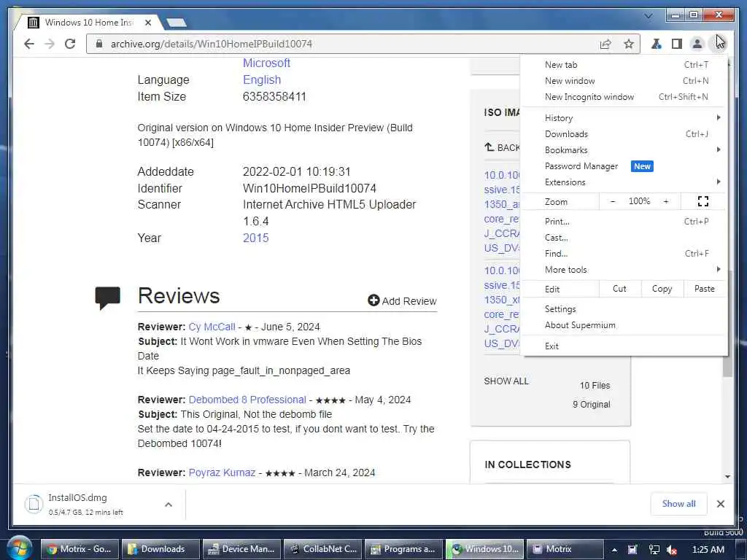The height and width of the screenshot is (560, 747).
Task: Open New Incognito window
Action: pyautogui.click(x=624, y=97)
